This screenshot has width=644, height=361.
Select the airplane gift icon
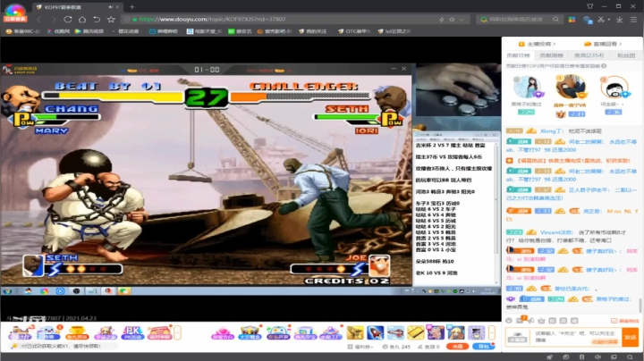point(395,332)
